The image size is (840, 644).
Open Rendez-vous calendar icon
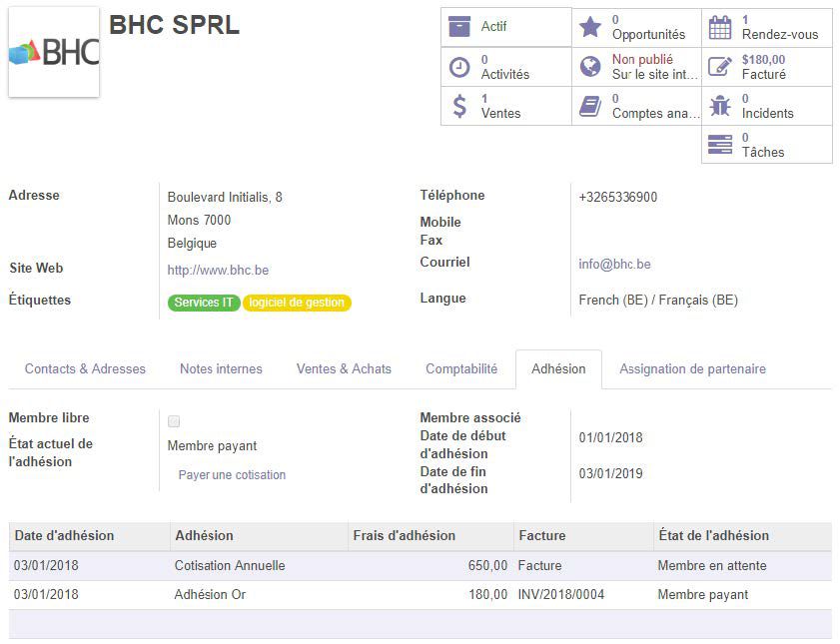pyautogui.click(x=719, y=27)
